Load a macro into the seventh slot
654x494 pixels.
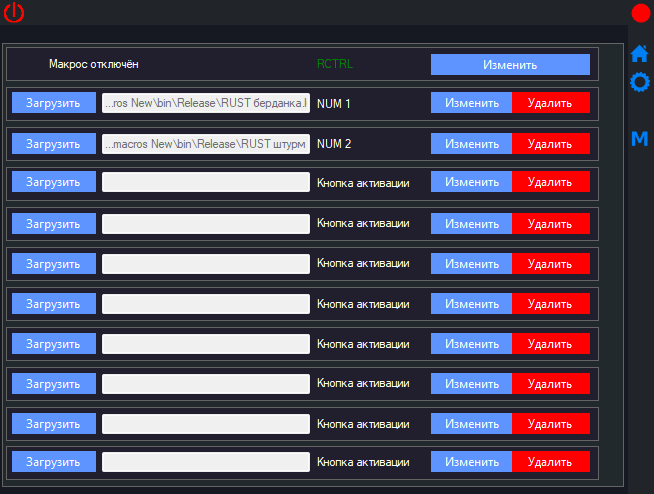click(x=54, y=343)
